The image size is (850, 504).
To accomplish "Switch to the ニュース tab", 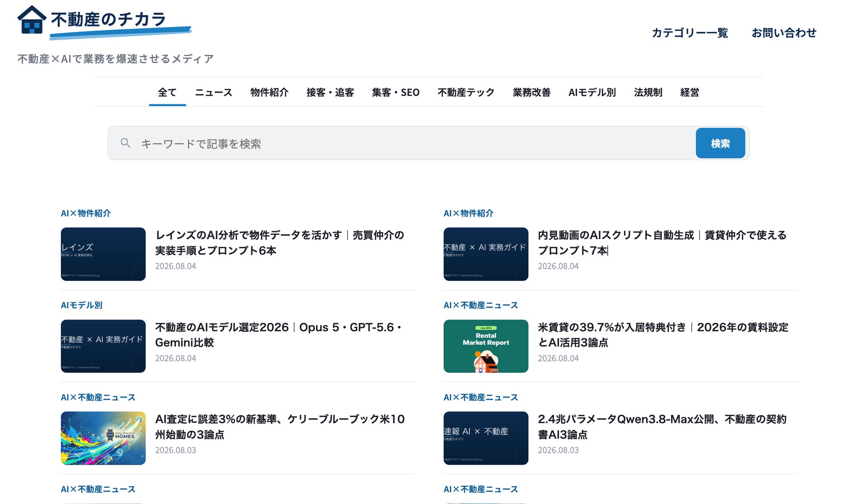I will (x=214, y=92).
